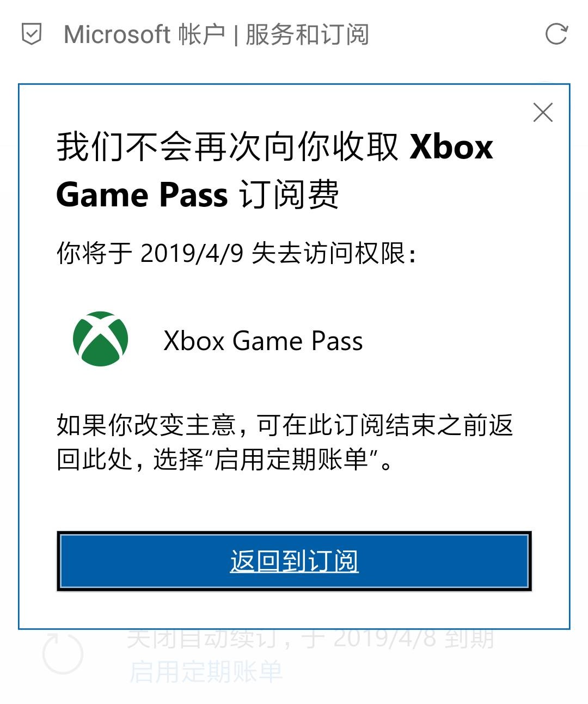588x704 pixels.
Task: Tap the shield security icon beside page title
Action: click(32, 35)
